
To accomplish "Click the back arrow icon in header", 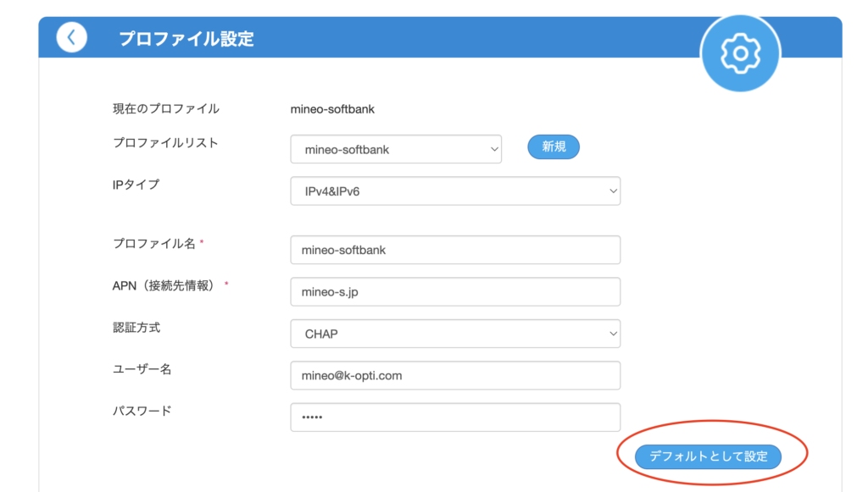I will coord(71,37).
